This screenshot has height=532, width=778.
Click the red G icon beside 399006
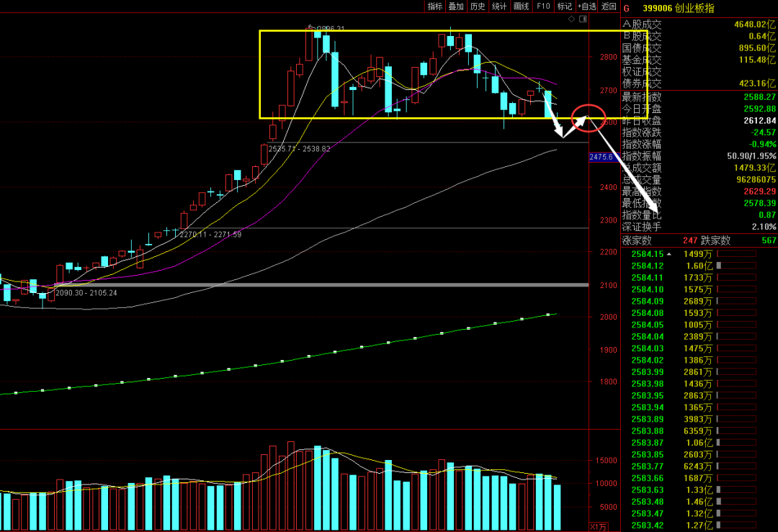pos(627,9)
